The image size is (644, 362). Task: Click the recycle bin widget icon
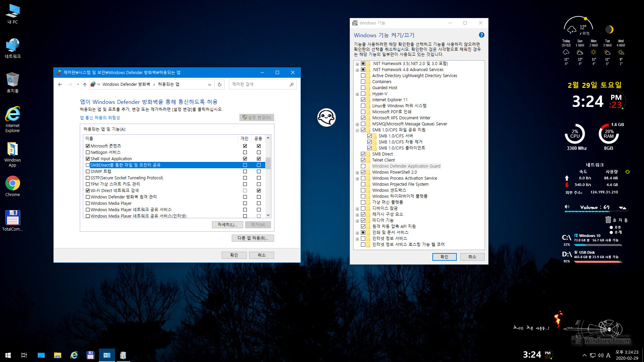coord(608,220)
